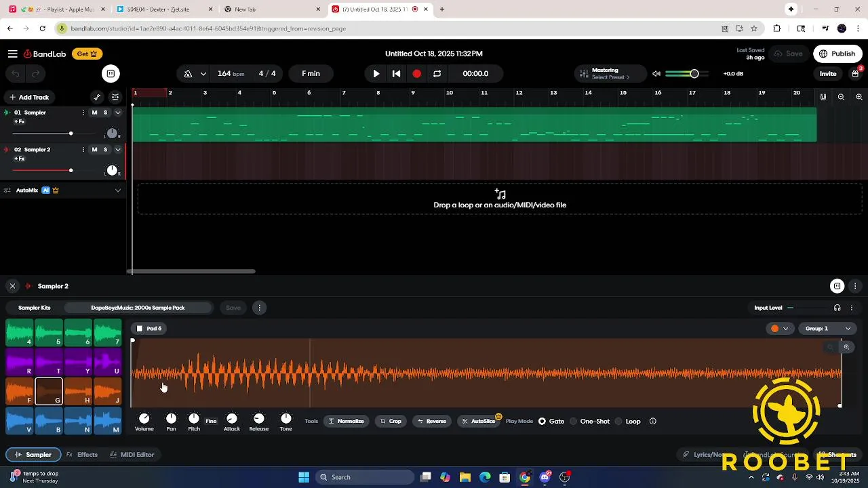Open the BandLab hamburger menu

point(12,54)
